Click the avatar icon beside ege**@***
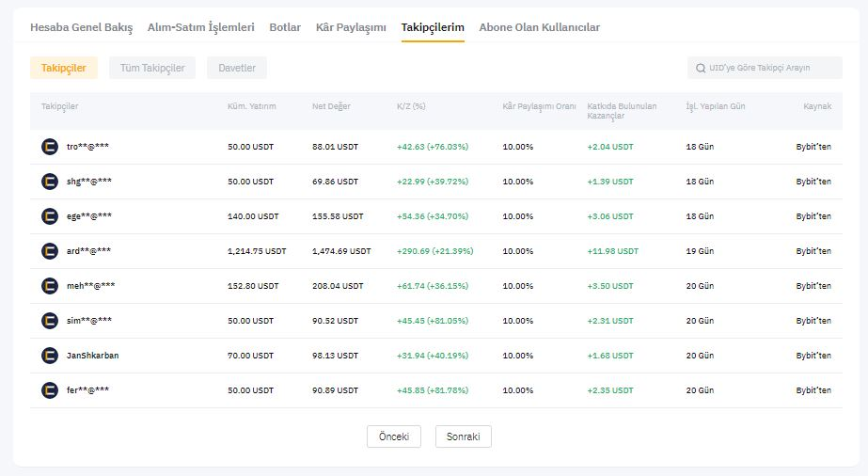The image size is (868, 476). [50, 216]
